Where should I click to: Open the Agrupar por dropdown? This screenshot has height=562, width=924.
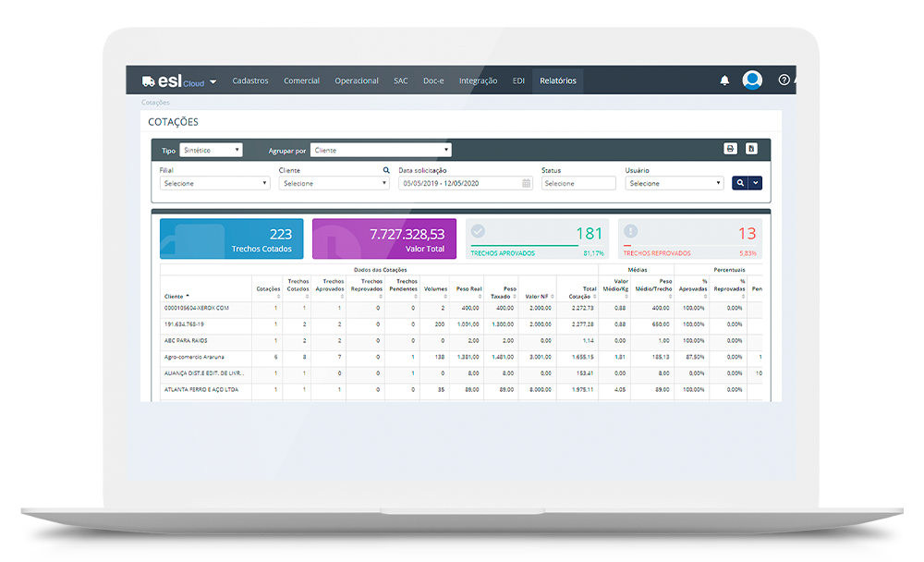coord(381,150)
